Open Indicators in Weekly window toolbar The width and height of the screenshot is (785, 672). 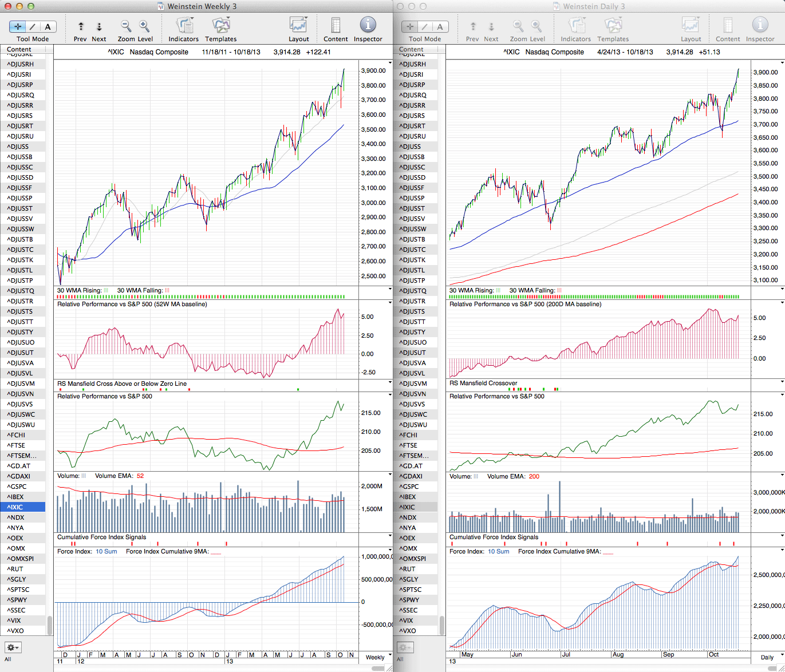click(x=184, y=26)
